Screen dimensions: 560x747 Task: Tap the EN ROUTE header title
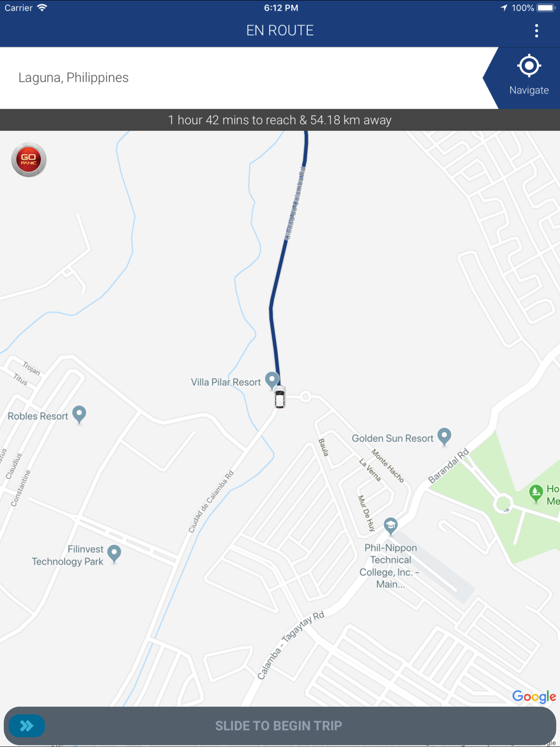click(280, 30)
